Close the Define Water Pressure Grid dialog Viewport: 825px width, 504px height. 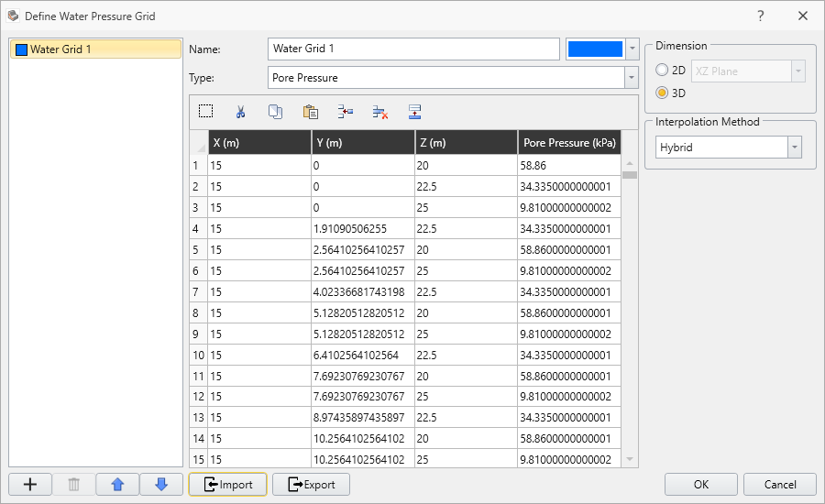[802, 16]
